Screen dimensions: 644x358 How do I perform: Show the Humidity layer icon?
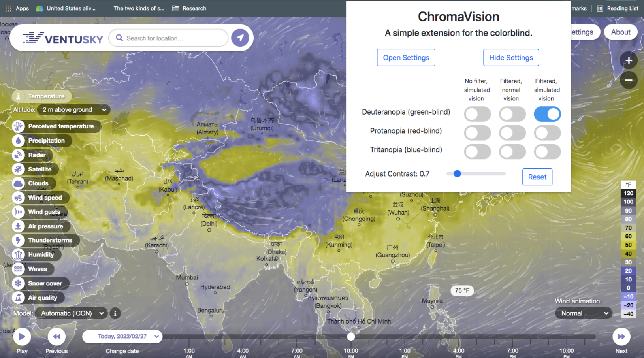tap(18, 255)
